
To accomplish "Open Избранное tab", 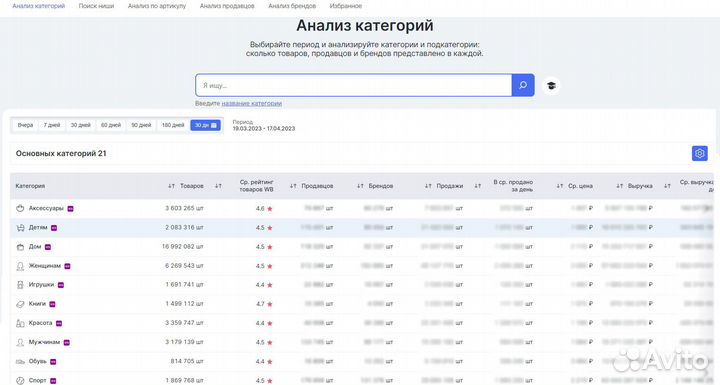I will point(346,6).
